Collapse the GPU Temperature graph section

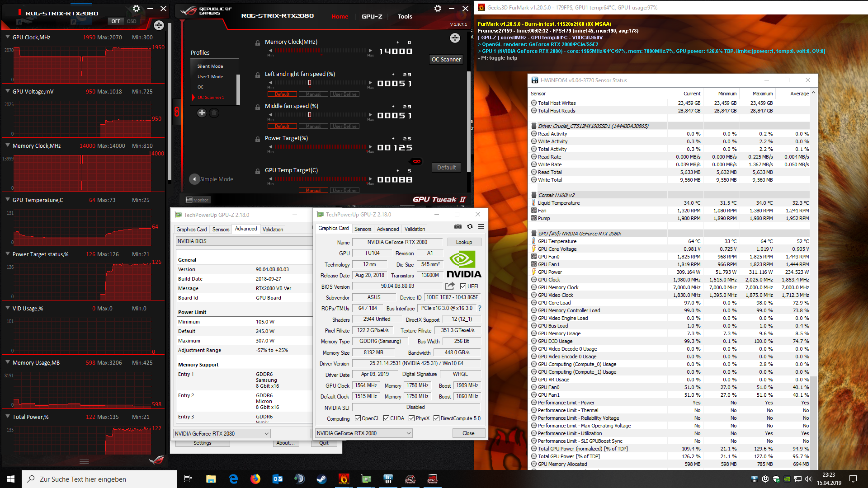tap(8, 200)
